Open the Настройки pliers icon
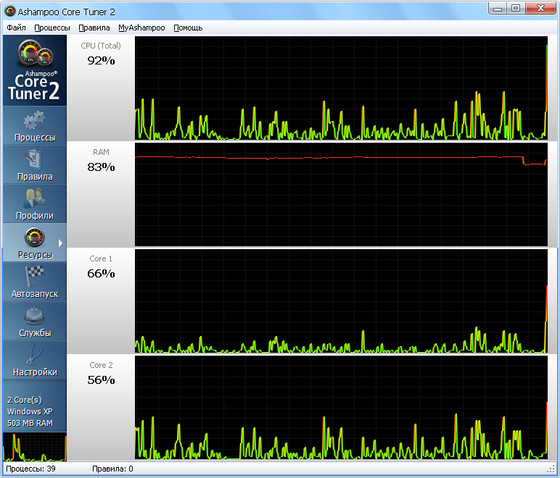 click(x=35, y=355)
